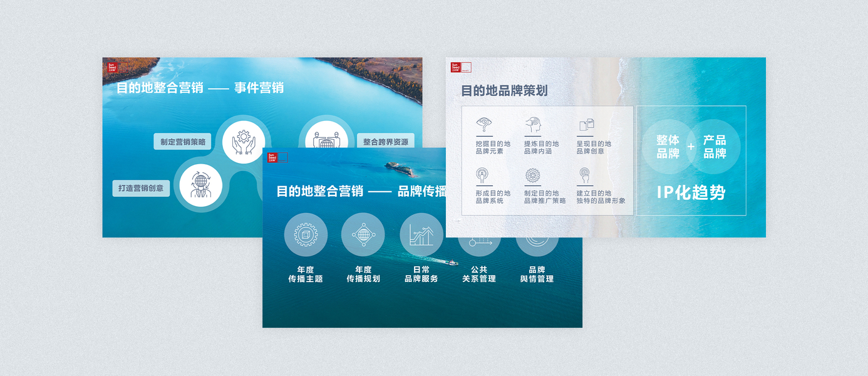Click the 提炼目的地品牌内涵 text

point(542,148)
